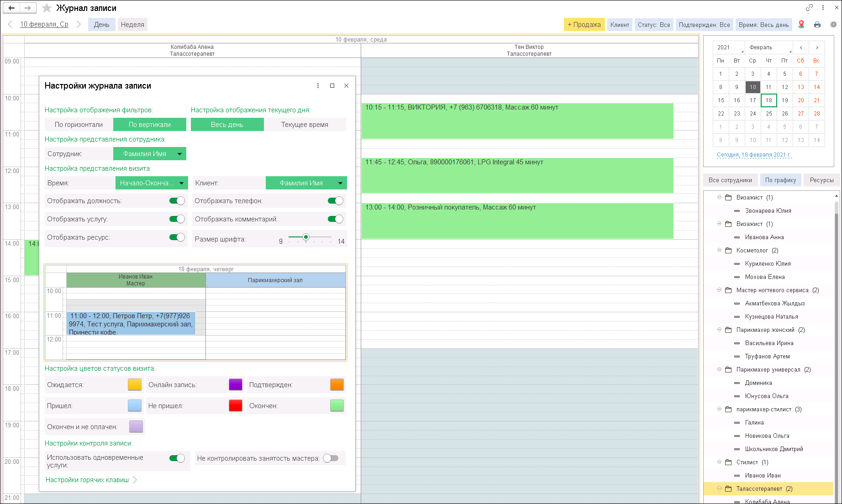Pick color for 'Не пришел' status
The image size is (842, 504).
[236, 405]
